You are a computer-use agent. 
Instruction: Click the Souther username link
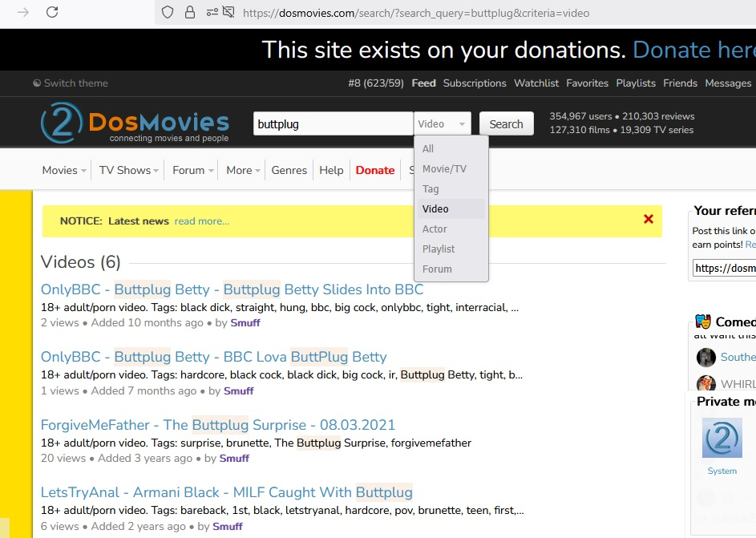(x=738, y=357)
